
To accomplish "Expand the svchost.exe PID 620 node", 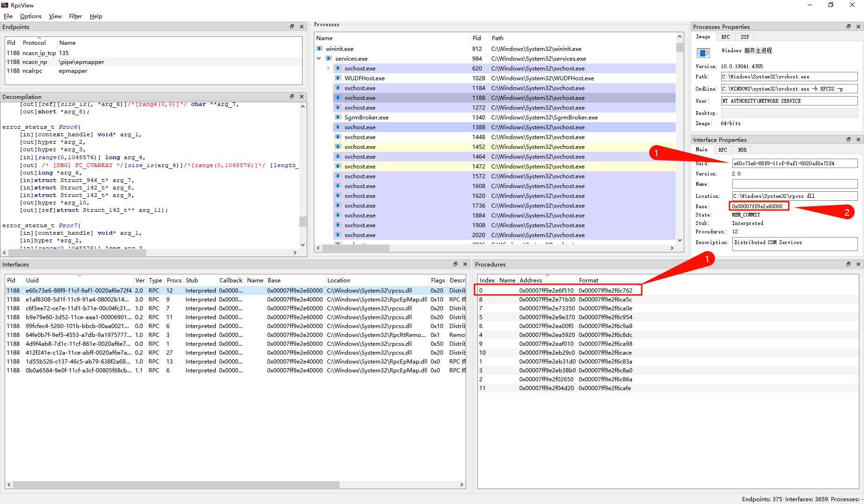I will pos(328,68).
